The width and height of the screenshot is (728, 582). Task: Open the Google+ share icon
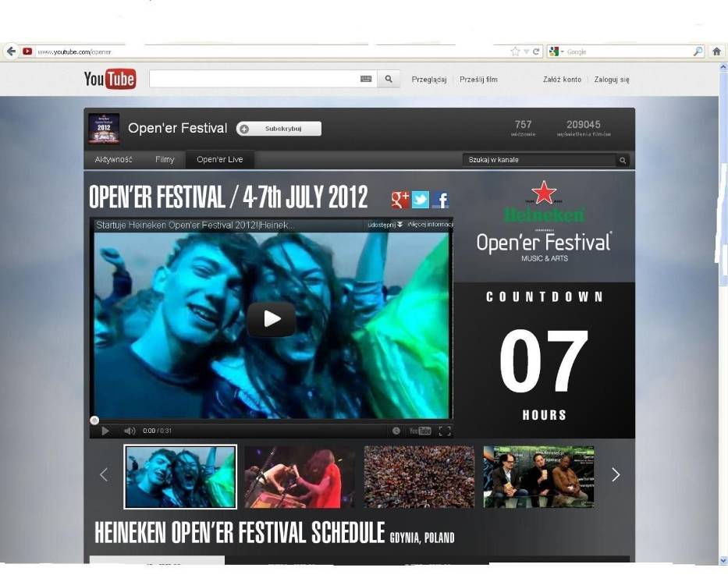point(400,200)
